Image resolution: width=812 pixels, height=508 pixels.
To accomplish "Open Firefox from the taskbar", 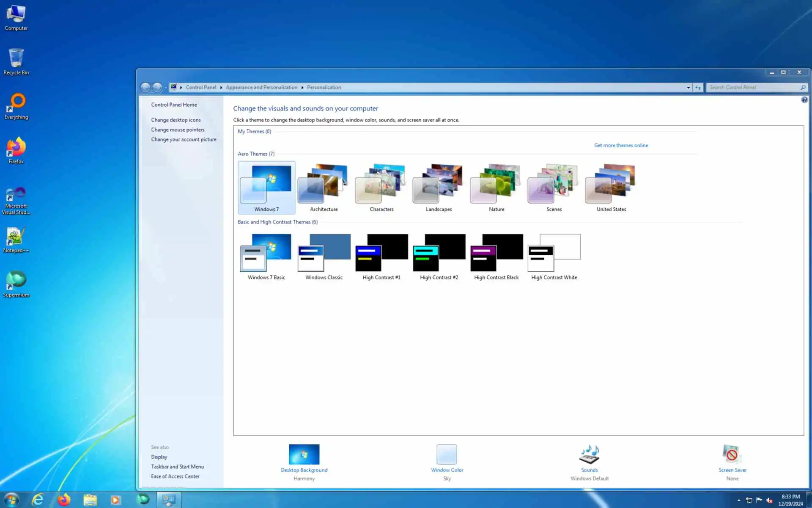I will tap(64, 500).
